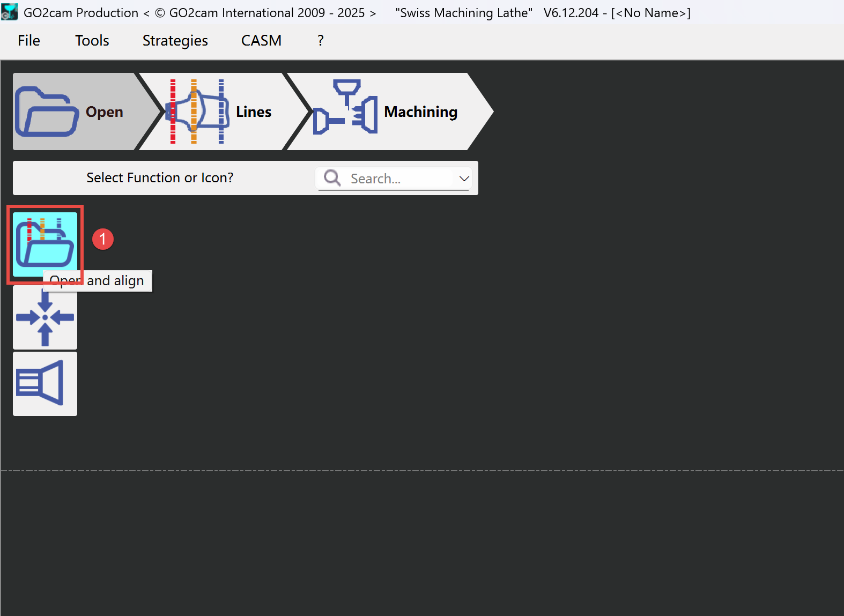The height and width of the screenshot is (616, 844).
Task: Open the Strategies menu
Action: coord(175,41)
